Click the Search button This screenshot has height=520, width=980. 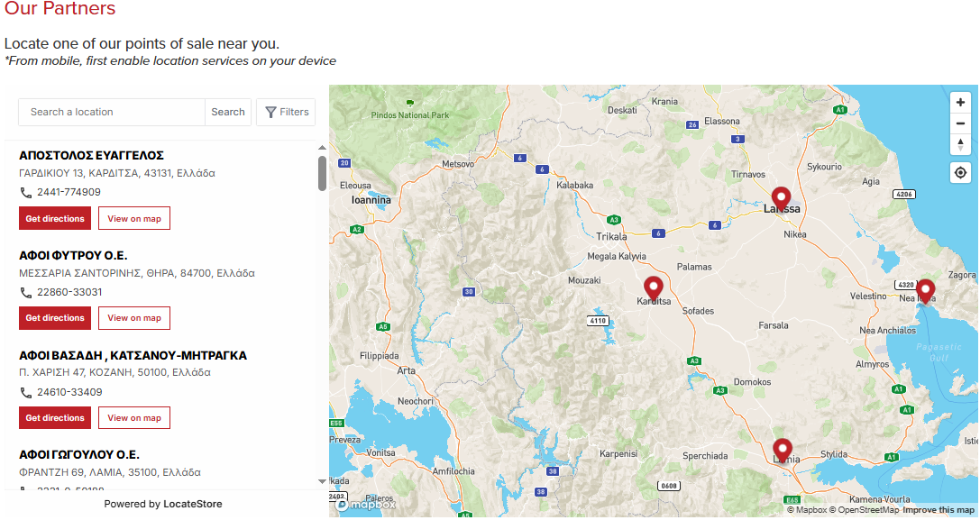pos(228,112)
